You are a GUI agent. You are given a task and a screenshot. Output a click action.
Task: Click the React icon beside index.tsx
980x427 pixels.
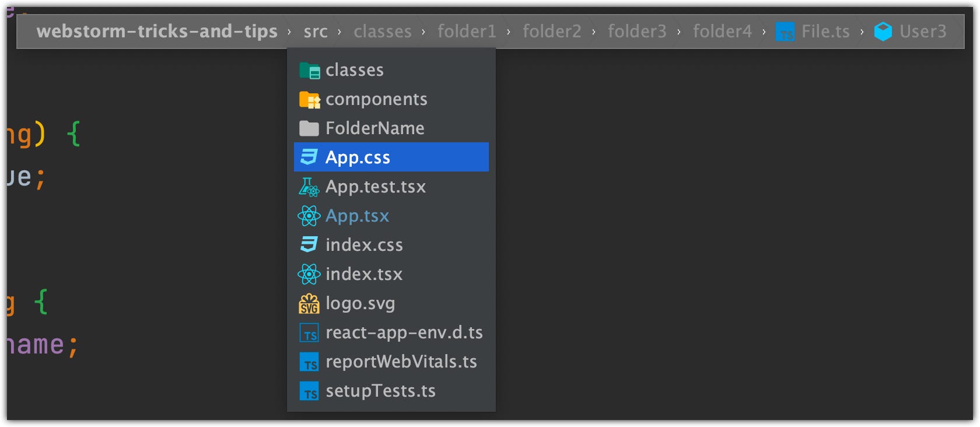point(309,274)
